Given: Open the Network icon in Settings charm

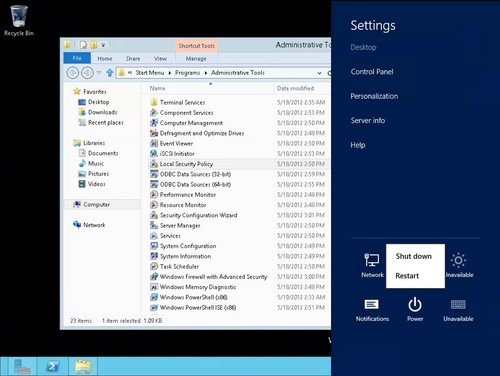Looking at the screenshot, I should pyautogui.click(x=372, y=265).
